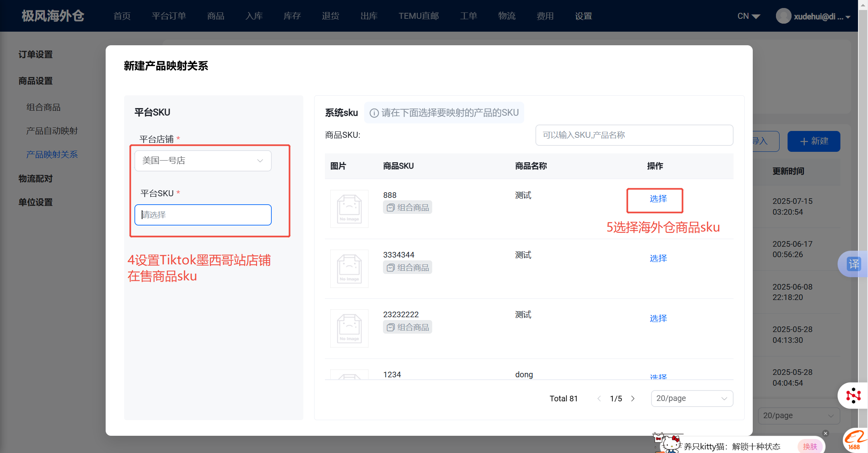The image size is (868, 453).
Task: Click Total 81 text
Action: click(563, 399)
